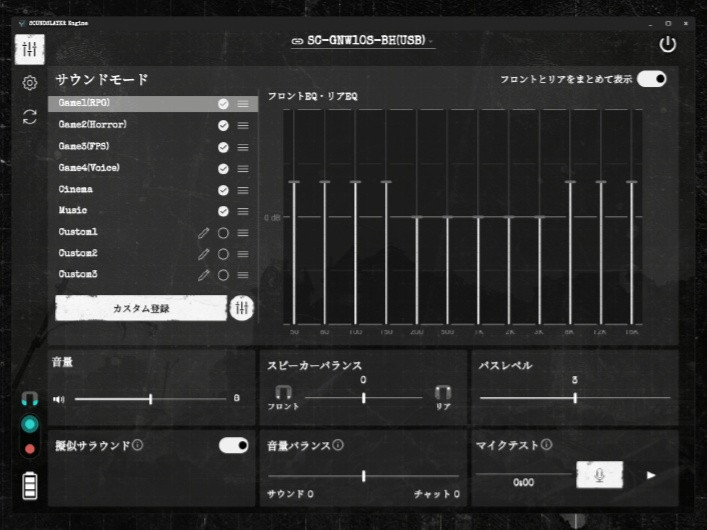Start microphone test recording button
Image resolution: width=707 pixels, height=530 pixels.
(599, 475)
